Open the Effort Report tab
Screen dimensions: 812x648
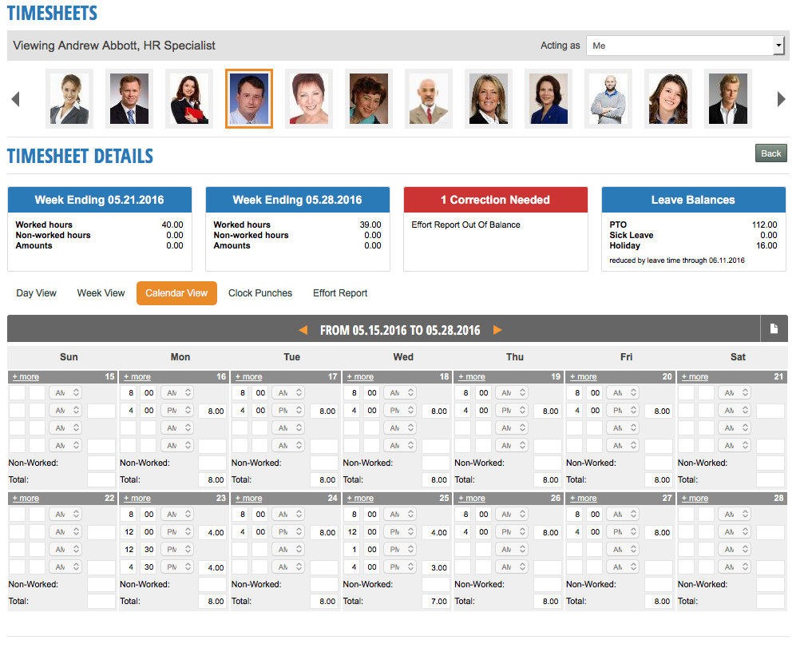pos(339,292)
